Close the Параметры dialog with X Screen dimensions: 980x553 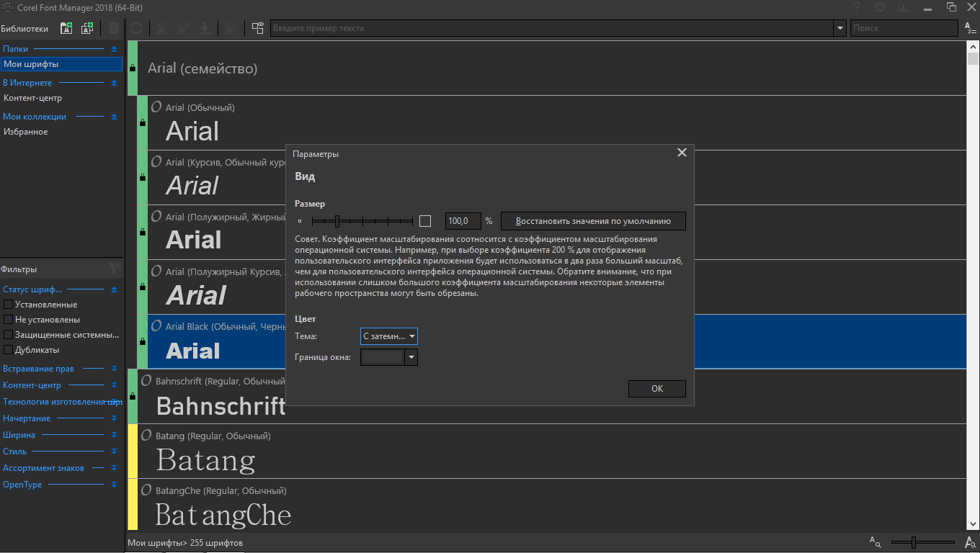pyautogui.click(x=682, y=153)
